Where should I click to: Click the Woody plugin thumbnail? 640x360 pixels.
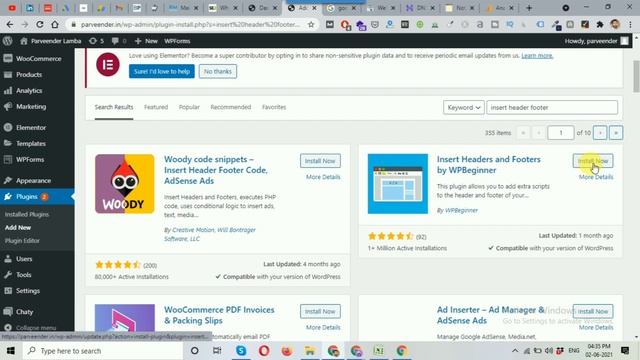(x=124, y=184)
